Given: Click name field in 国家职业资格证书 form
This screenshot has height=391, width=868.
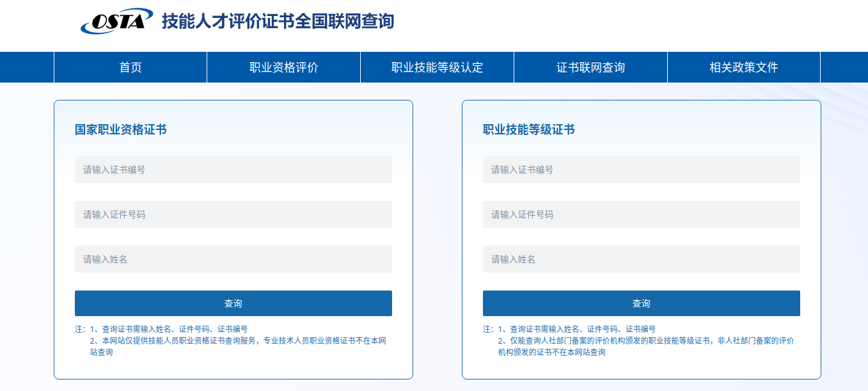Looking at the screenshot, I should (x=233, y=259).
